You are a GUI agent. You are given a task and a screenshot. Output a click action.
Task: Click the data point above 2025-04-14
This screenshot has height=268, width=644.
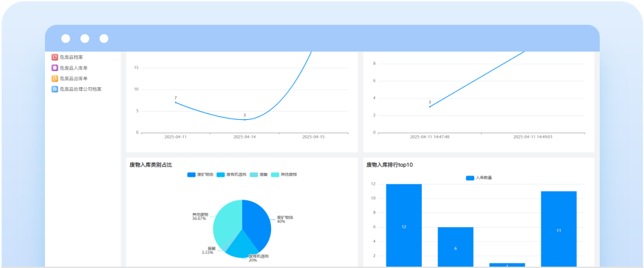[x=244, y=119]
